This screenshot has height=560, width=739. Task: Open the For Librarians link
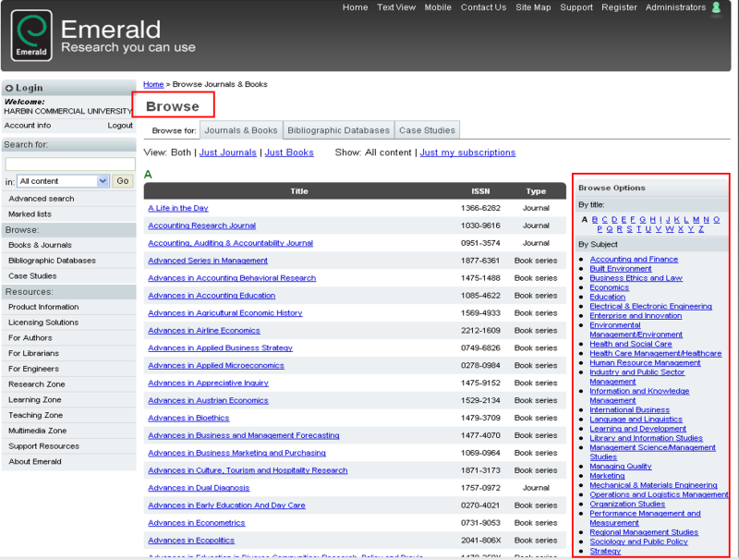coord(33,354)
